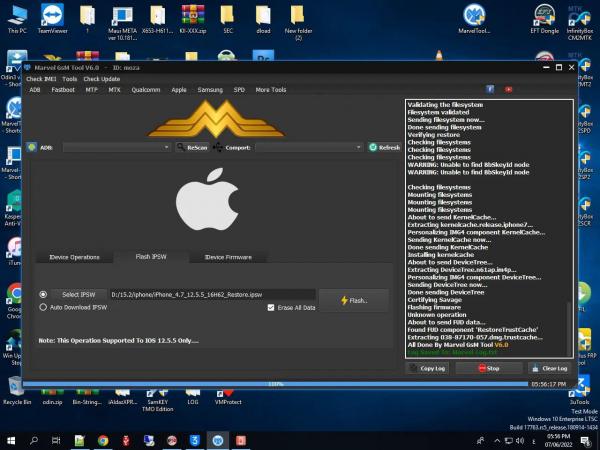Open the Recycle Bin desktop icon
Viewport: 600px width, 450px height.
(17, 391)
